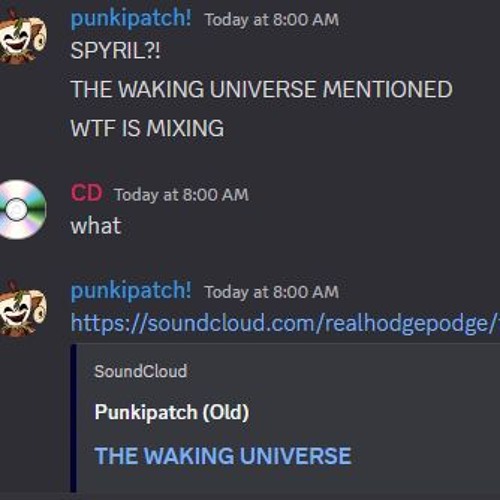Click the CD disc avatar
Image resolution: width=500 pixels, height=500 pixels.
tap(22, 210)
